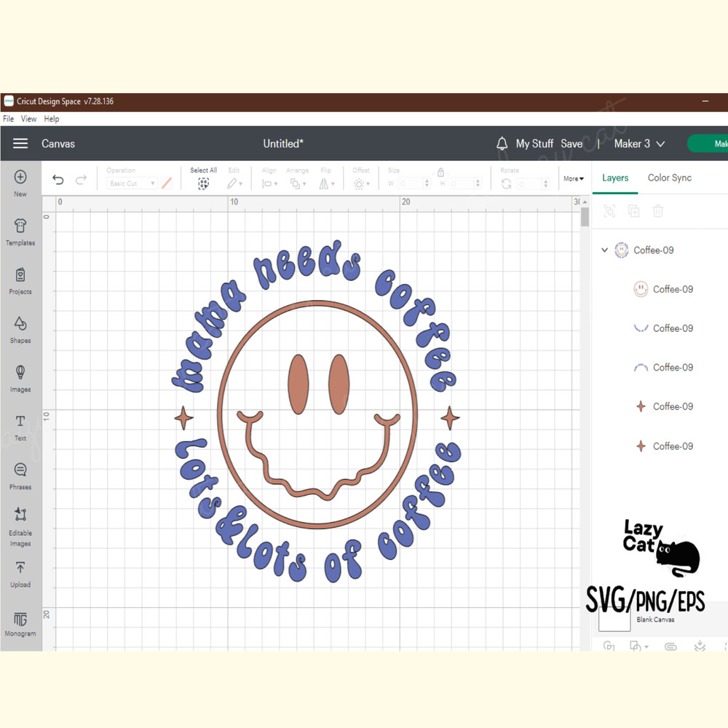Click the Select All canvas icon
The height and width of the screenshot is (728, 728).
[x=204, y=183]
